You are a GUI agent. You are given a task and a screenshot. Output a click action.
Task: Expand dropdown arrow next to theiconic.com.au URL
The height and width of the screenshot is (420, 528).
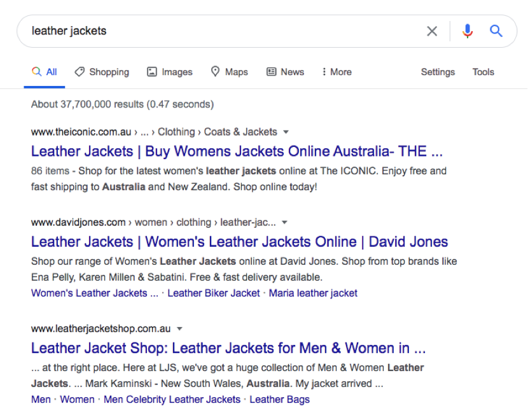pos(286,132)
